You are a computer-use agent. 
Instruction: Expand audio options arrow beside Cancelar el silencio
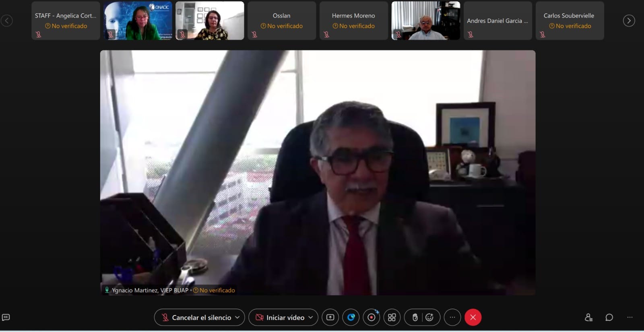tap(237, 318)
